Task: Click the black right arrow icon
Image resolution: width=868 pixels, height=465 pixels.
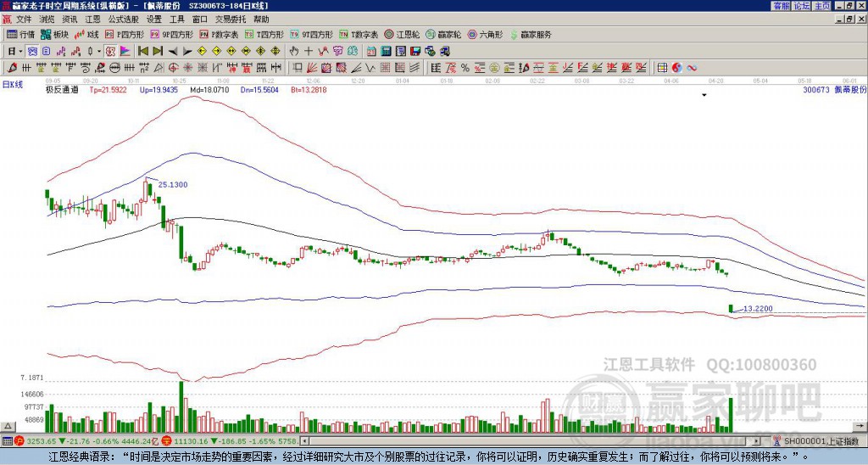Action: (187, 52)
